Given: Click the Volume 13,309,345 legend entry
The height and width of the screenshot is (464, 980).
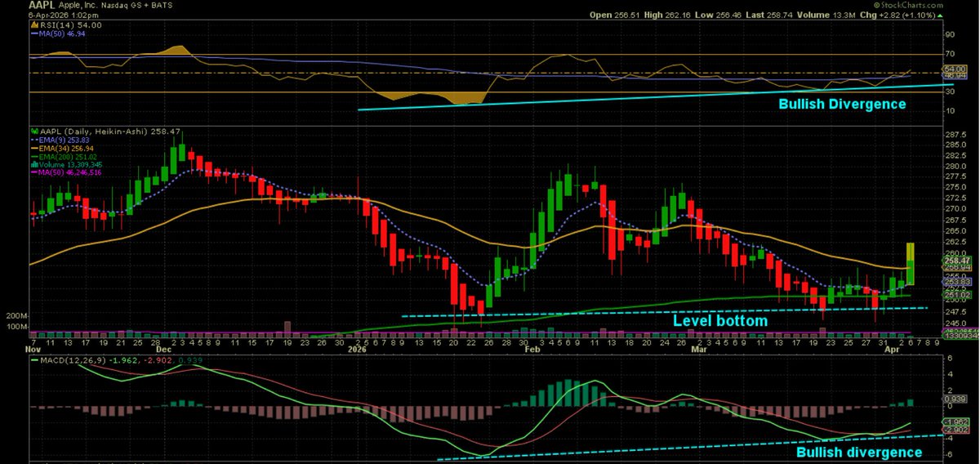Looking at the screenshot, I should [66, 164].
